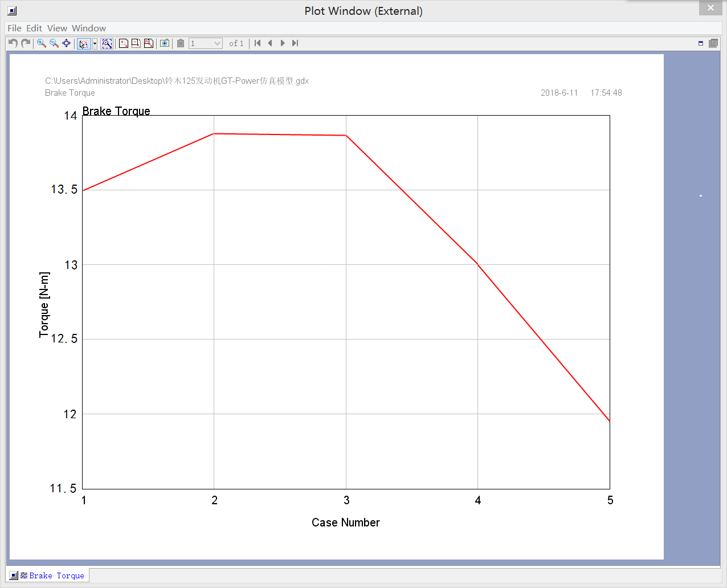Click the add plot icon with plus
727x588 pixels.
click(x=124, y=43)
